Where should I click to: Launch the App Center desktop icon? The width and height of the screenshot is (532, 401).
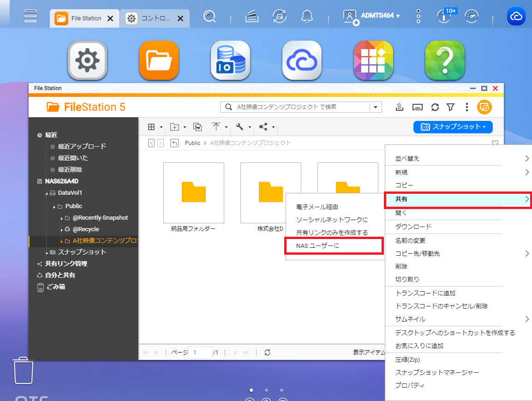point(374,60)
